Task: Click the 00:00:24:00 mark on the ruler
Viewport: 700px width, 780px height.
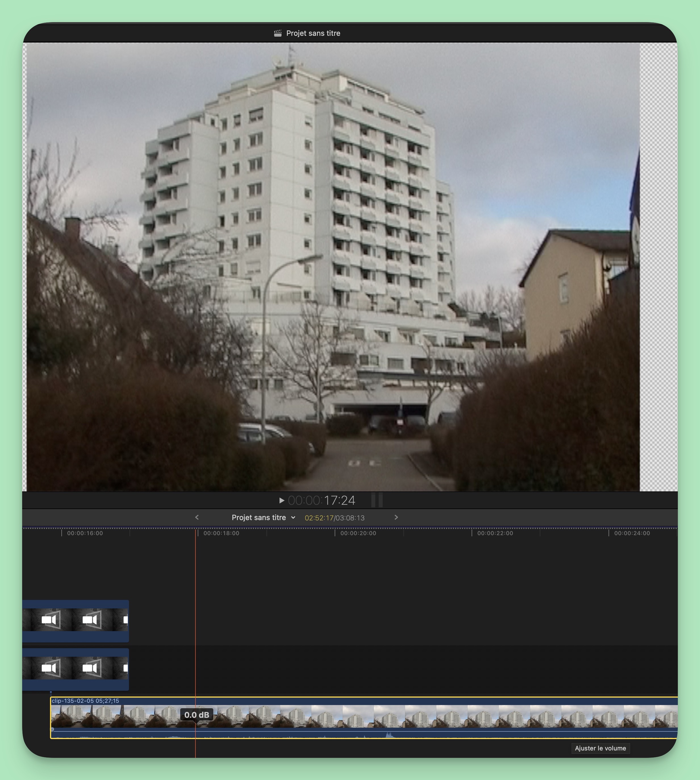Action: [x=632, y=533]
